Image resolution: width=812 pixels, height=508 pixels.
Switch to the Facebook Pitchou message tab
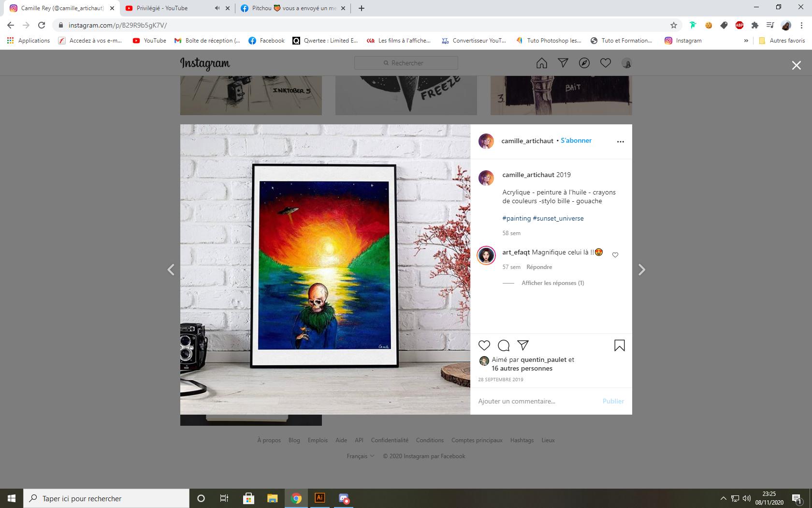294,8
